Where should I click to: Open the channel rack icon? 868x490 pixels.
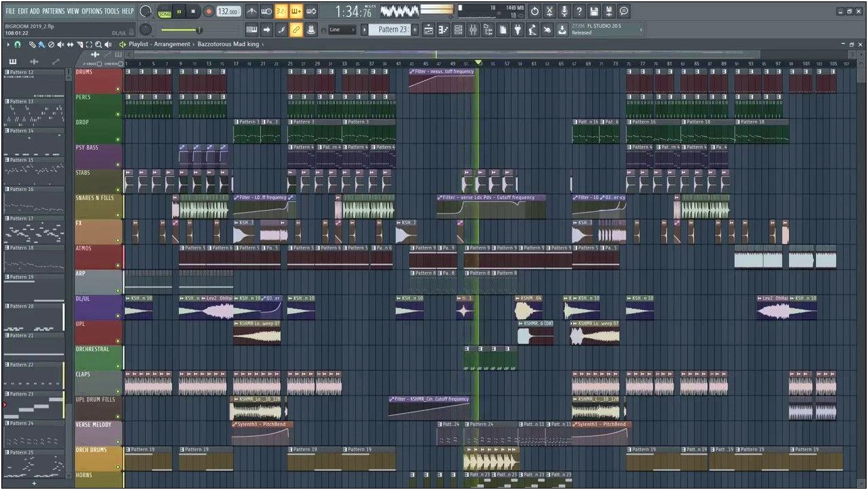point(458,30)
